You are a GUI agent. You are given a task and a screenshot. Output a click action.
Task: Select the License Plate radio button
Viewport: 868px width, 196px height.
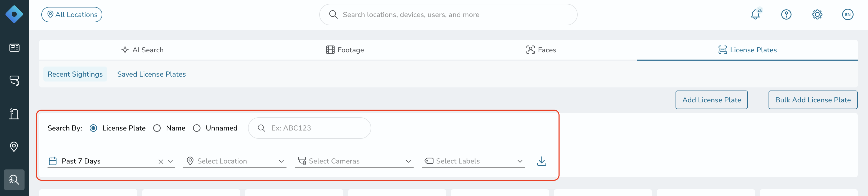point(93,128)
